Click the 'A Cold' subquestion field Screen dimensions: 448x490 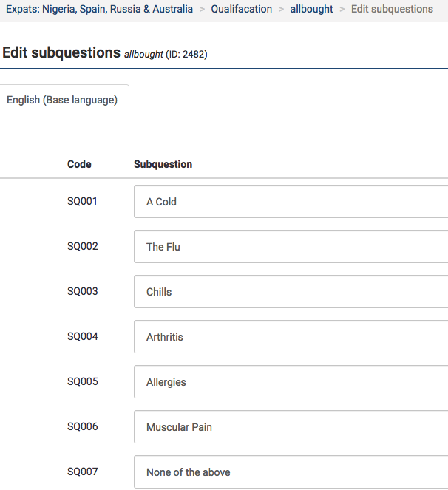[291, 202]
